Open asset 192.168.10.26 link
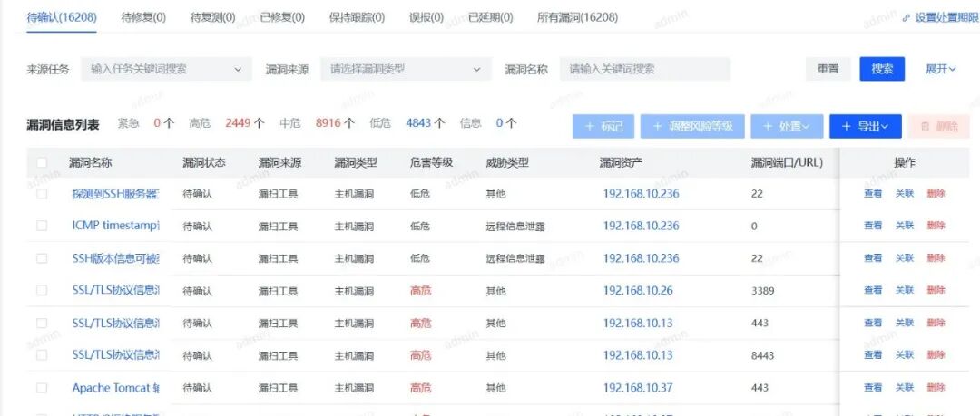 click(x=638, y=290)
